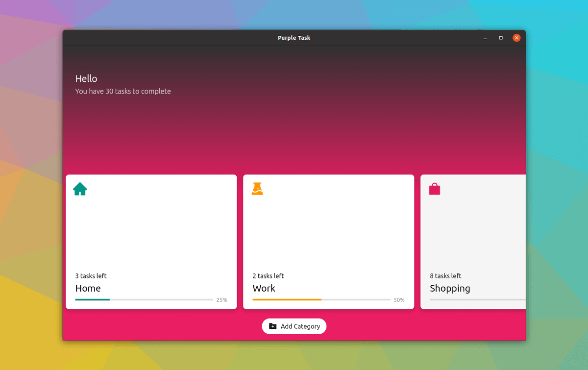Click the Work progress bar
This screenshot has width=588, height=370.
click(x=321, y=299)
